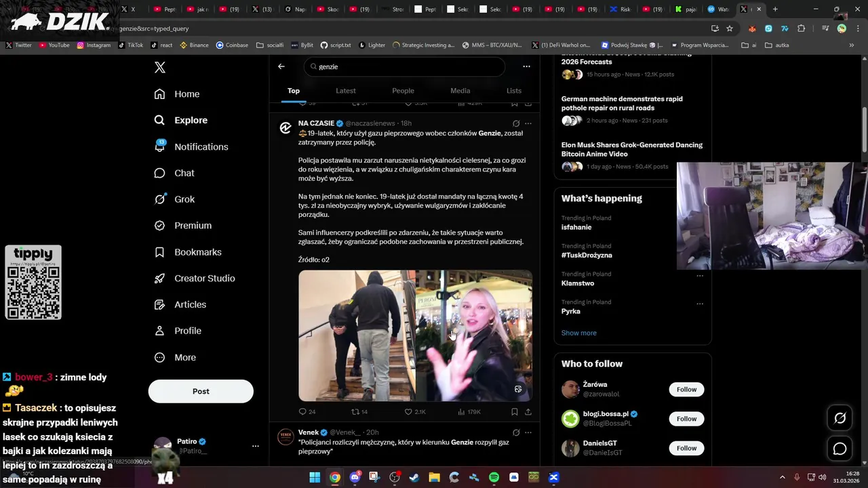
Task: Click Grok icon on NA CZASIE post
Action: (x=516, y=123)
